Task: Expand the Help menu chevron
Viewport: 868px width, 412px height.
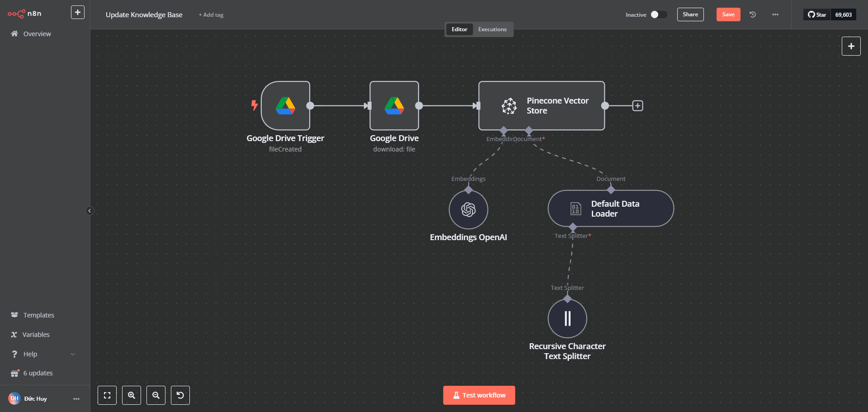Action: tap(73, 354)
